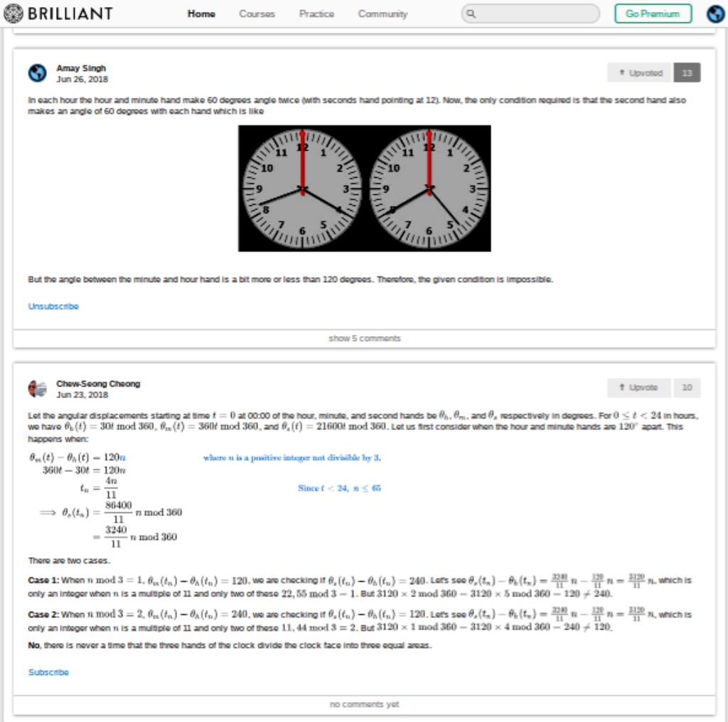
Task: Open Chew-Seong Cheong's avatar photo
Action: [37, 389]
